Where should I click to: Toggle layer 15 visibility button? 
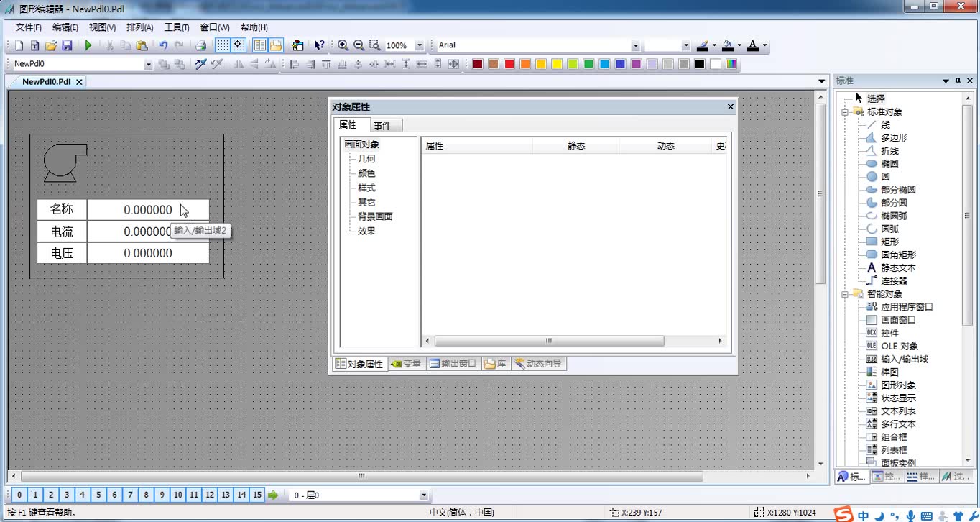click(x=257, y=495)
